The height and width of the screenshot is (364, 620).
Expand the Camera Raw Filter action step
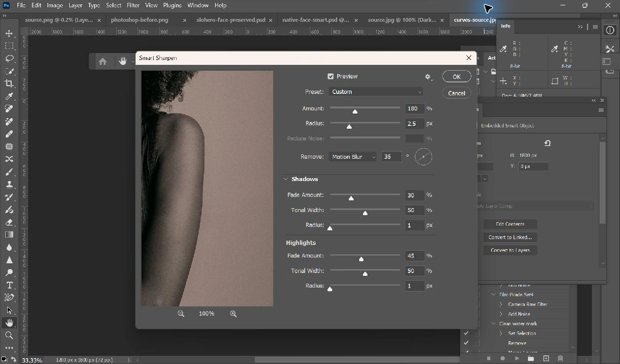tap(501, 304)
